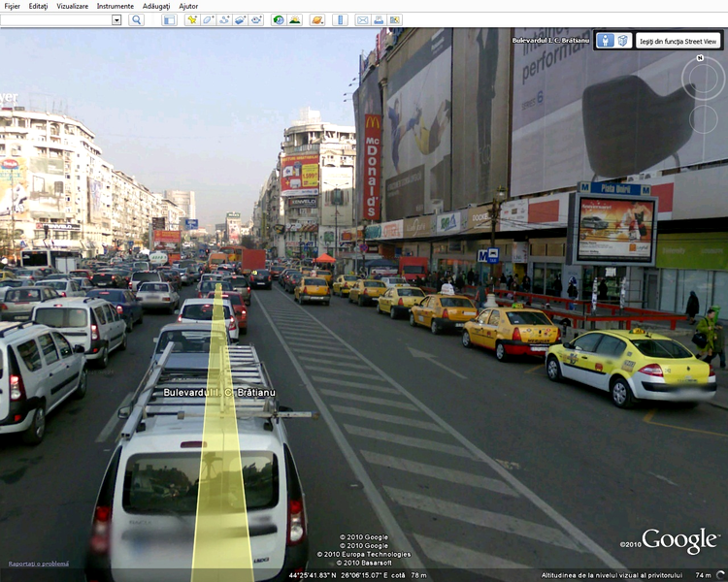Open the Editați menu
The image size is (728, 582).
point(38,6)
